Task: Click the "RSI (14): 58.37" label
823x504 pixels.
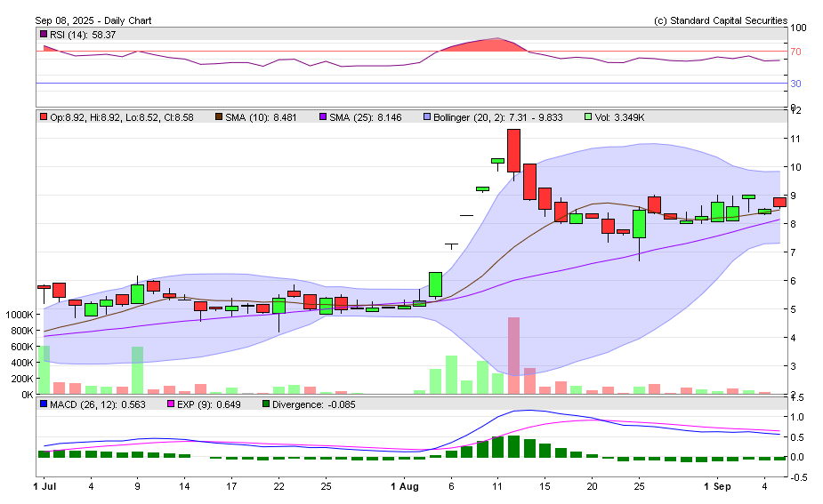Action: [x=83, y=35]
